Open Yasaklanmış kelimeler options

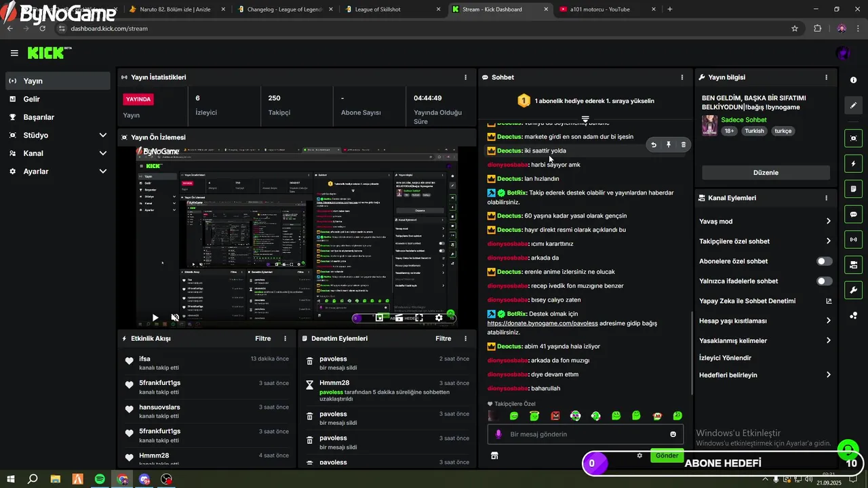pos(765,340)
